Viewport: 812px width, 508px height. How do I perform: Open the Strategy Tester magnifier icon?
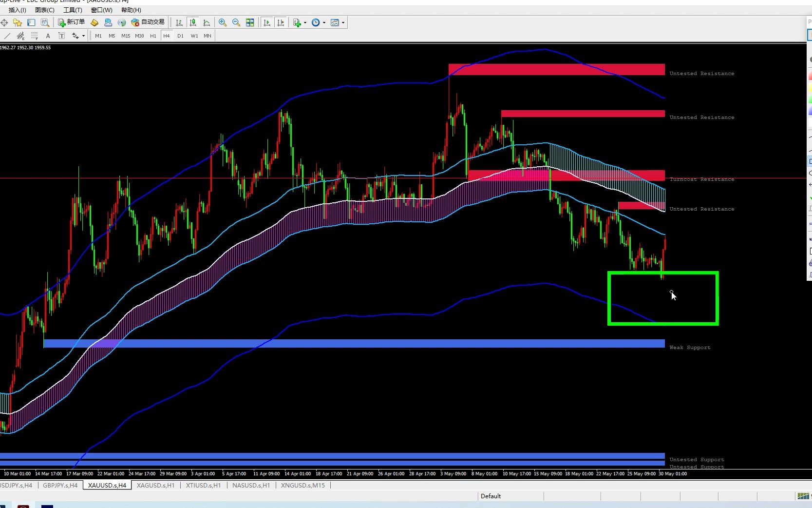[x=45, y=22]
